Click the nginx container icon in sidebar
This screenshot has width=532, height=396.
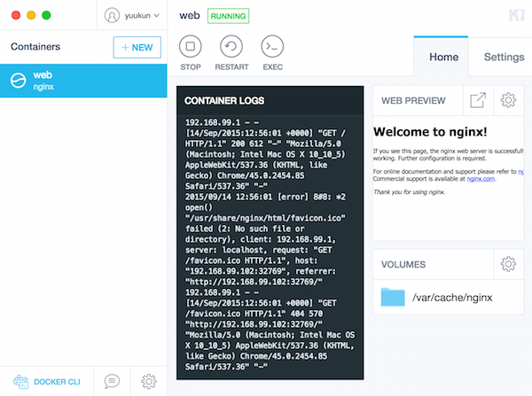click(18, 81)
